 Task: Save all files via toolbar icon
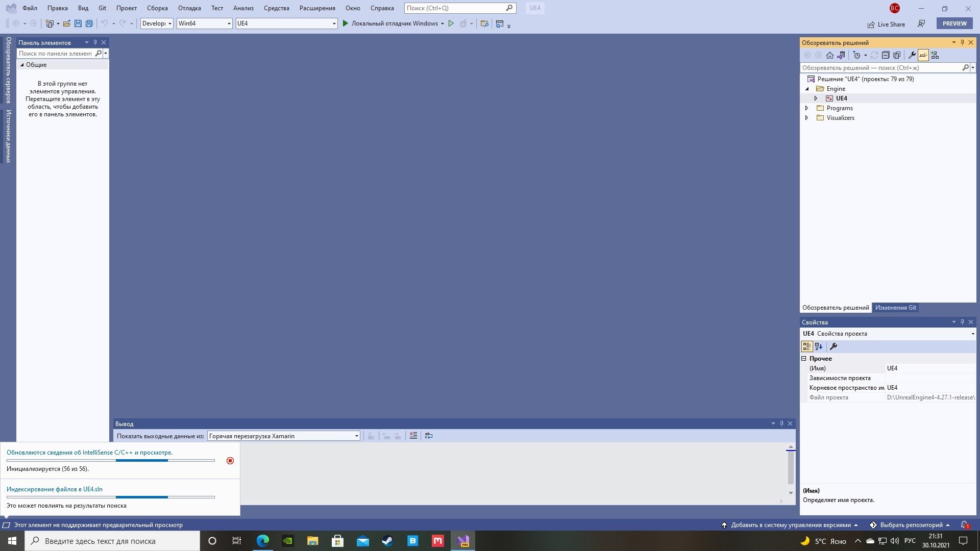(x=89, y=23)
